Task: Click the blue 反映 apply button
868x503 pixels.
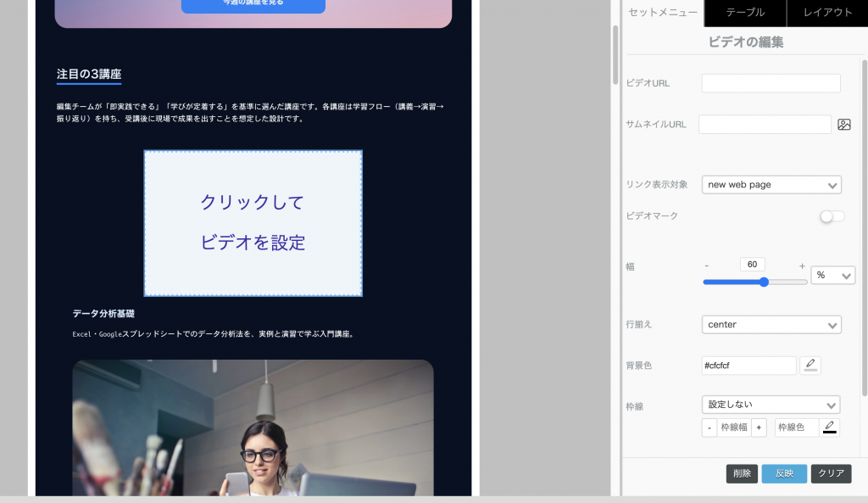Action: coord(783,473)
